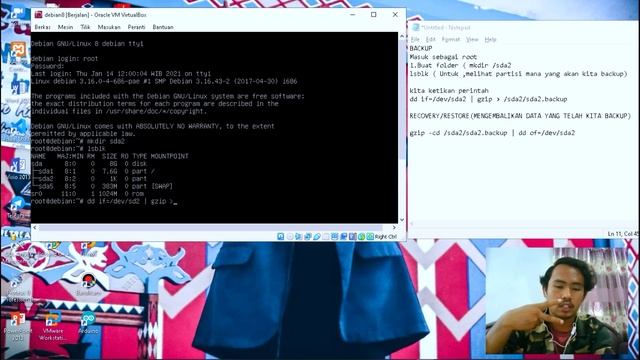Open the Format menu in Notepad
Image resolution: width=640 pixels, height=360 pixels.
pos(451,40)
